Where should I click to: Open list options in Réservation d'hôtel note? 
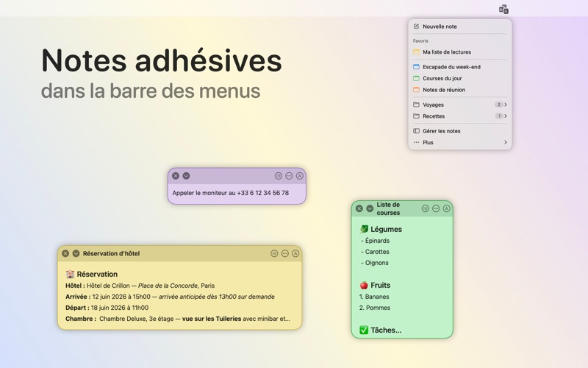tap(274, 253)
